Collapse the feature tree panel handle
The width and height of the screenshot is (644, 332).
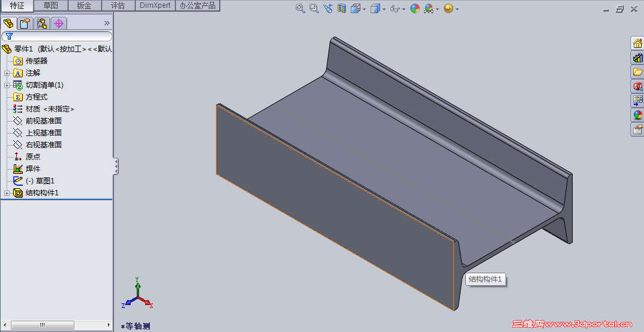(x=116, y=166)
